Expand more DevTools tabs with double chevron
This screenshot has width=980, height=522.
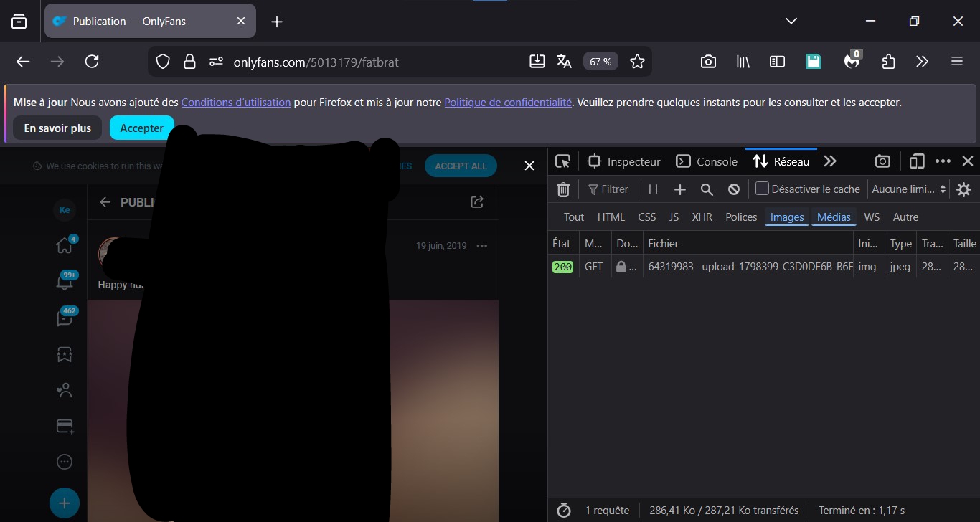coord(830,162)
